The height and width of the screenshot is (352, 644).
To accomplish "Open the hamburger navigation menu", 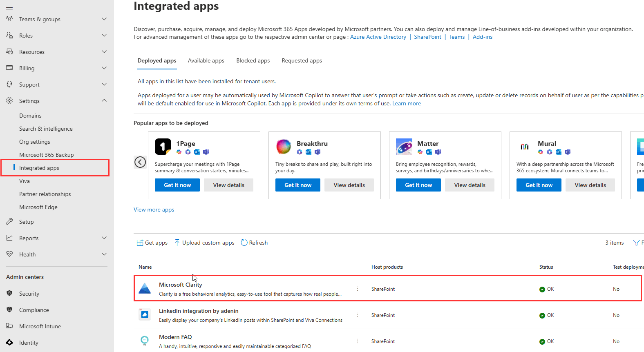I will [x=9, y=7].
